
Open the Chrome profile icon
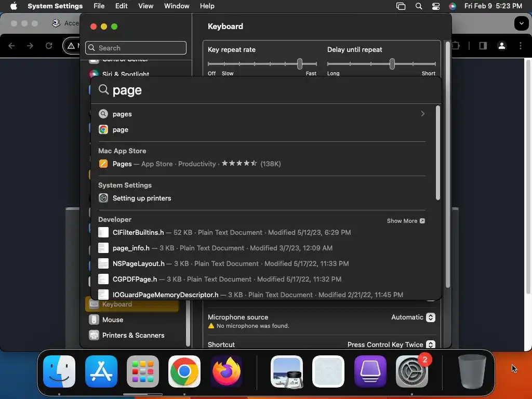(502, 46)
